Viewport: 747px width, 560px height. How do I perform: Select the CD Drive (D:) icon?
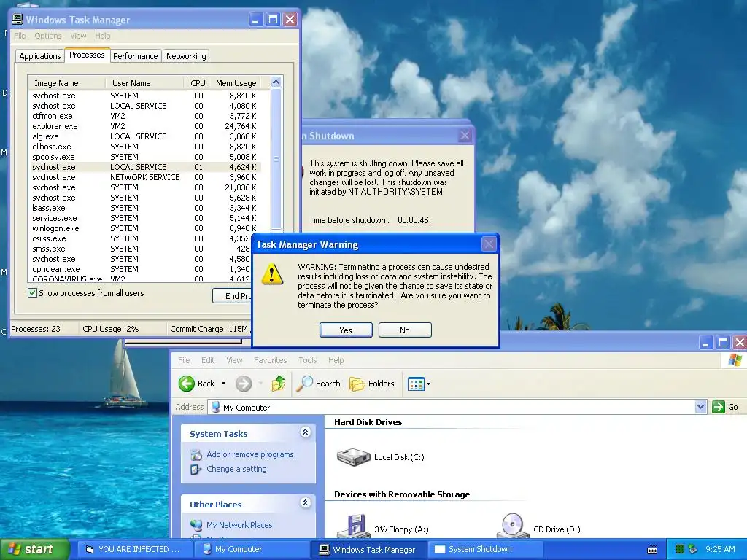tap(513, 526)
